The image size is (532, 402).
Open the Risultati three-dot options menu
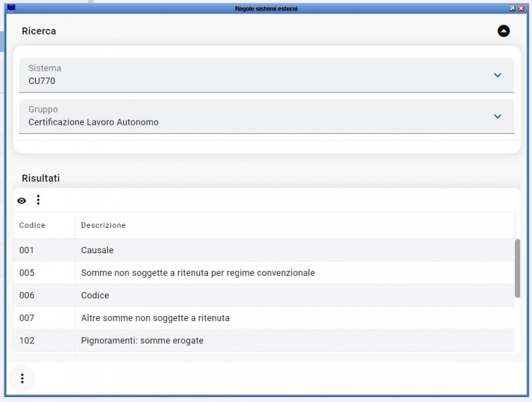pos(38,200)
